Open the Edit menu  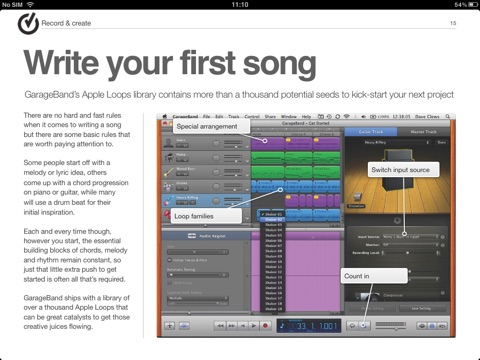tap(219, 117)
